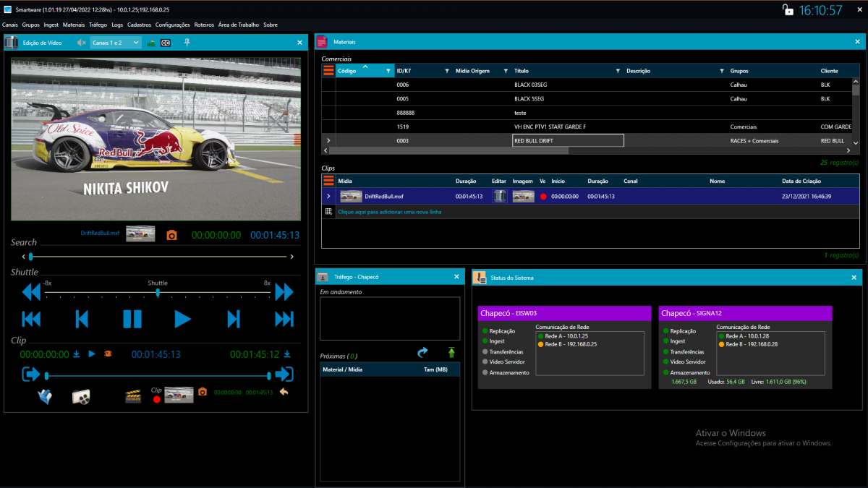This screenshot has height=488, width=868.
Task: Click the lock icon next to the clock
Action: tap(788, 10)
